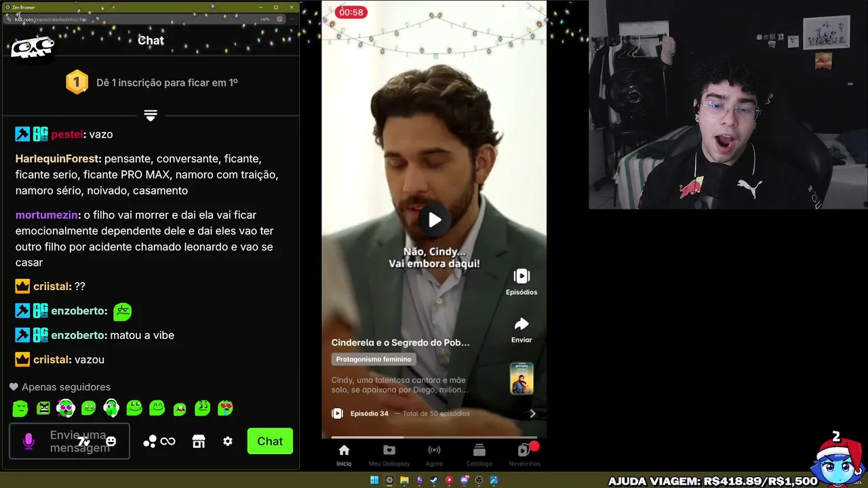Viewport: 868px width, 488px height.
Task: Open Steam from taskbar
Action: pyautogui.click(x=434, y=481)
